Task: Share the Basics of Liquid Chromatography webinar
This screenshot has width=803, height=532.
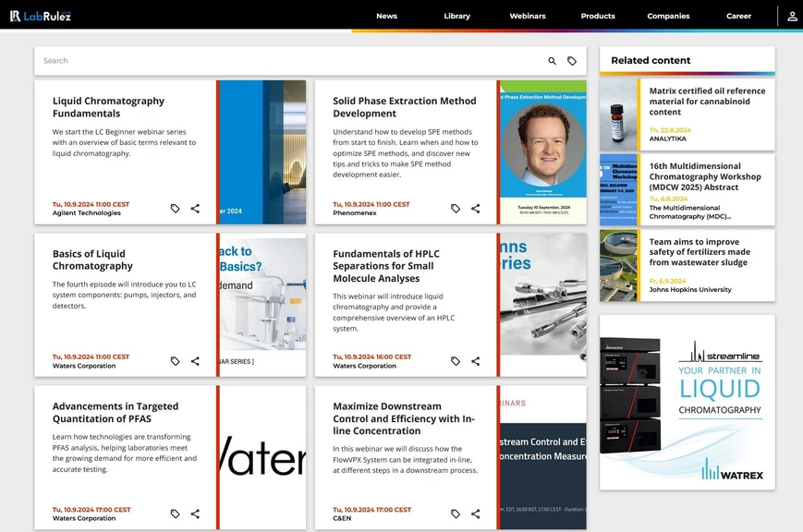Action: point(195,361)
